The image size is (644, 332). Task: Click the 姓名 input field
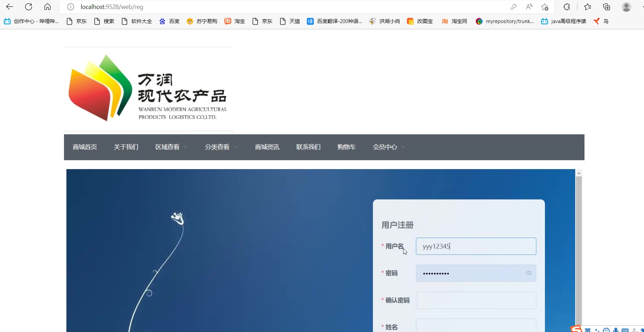pyautogui.click(x=476, y=325)
